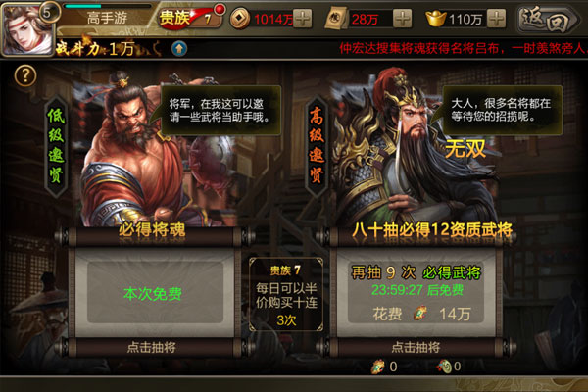Click the 返回 back button

tap(548, 20)
